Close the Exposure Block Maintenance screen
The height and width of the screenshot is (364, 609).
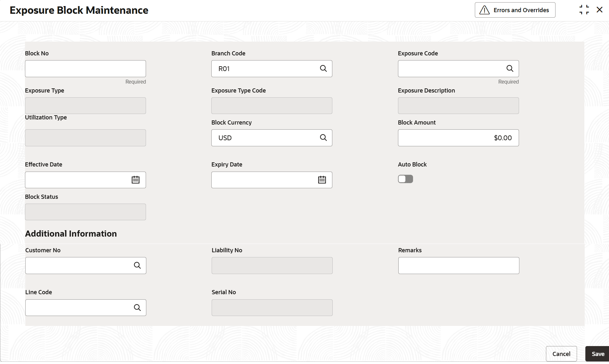pos(599,10)
